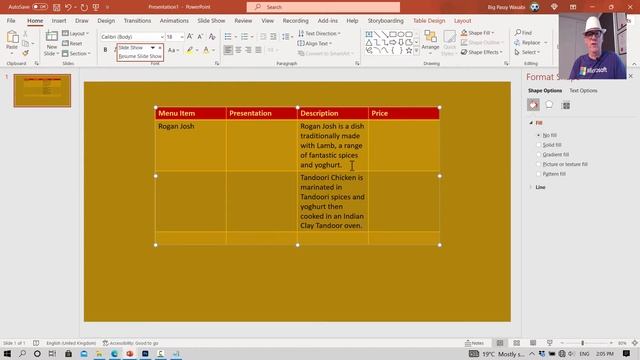
Task: Toggle Bold formatting
Action: 105,50
